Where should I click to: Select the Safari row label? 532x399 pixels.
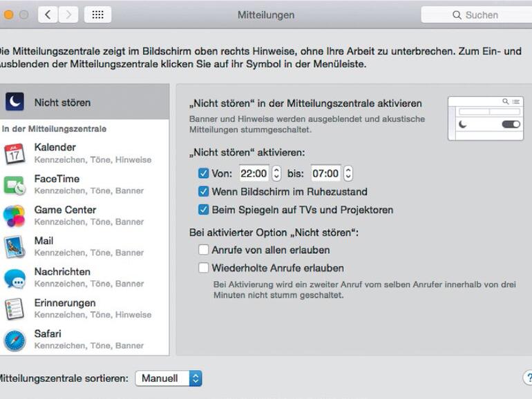(48, 333)
